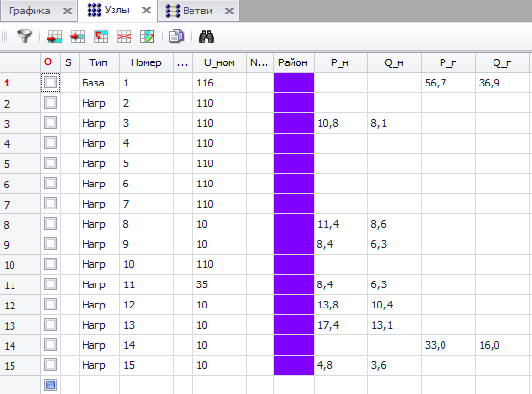Viewport: 532px width, 394px height.
Task: Switch to the Ветви tab
Action: 197,11
